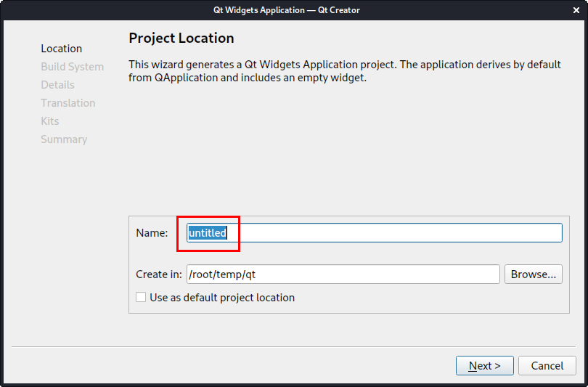Choose the Kits step in the sidebar

[50, 121]
